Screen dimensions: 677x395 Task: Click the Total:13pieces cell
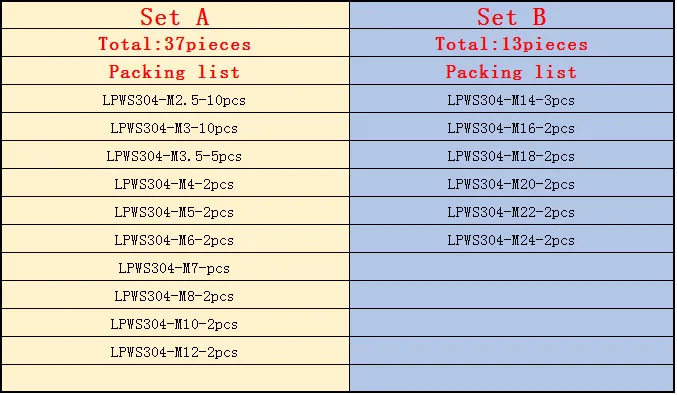[x=512, y=43]
